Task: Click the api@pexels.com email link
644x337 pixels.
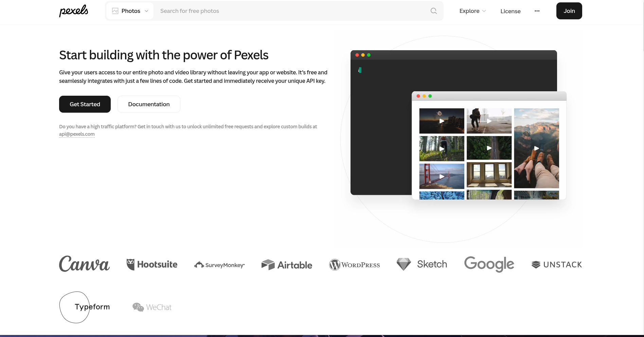Action: (77, 134)
